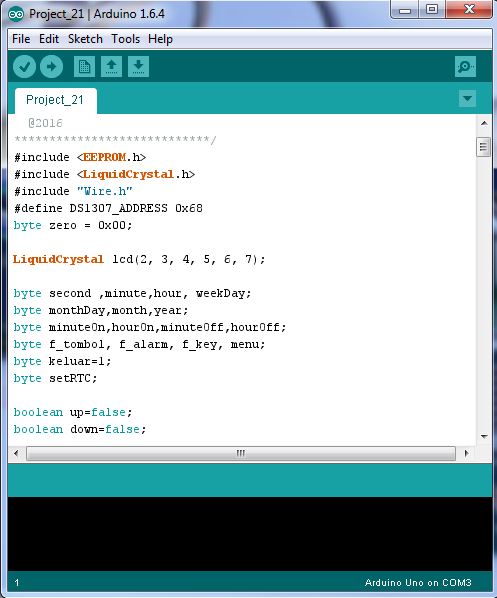
Task: Click the 'boolean up=false;' line
Action: (x=73, y=412)
